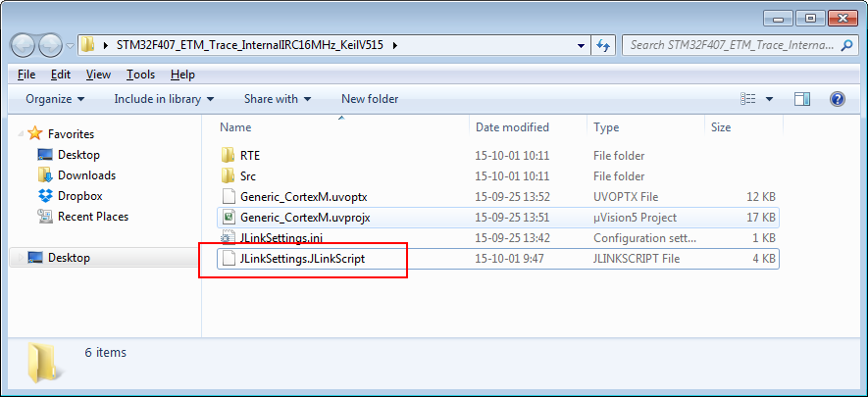The width and height of the screenshot is (868, 397).
Task: Open the view options dropdown arrow
Action: point(770,100)
